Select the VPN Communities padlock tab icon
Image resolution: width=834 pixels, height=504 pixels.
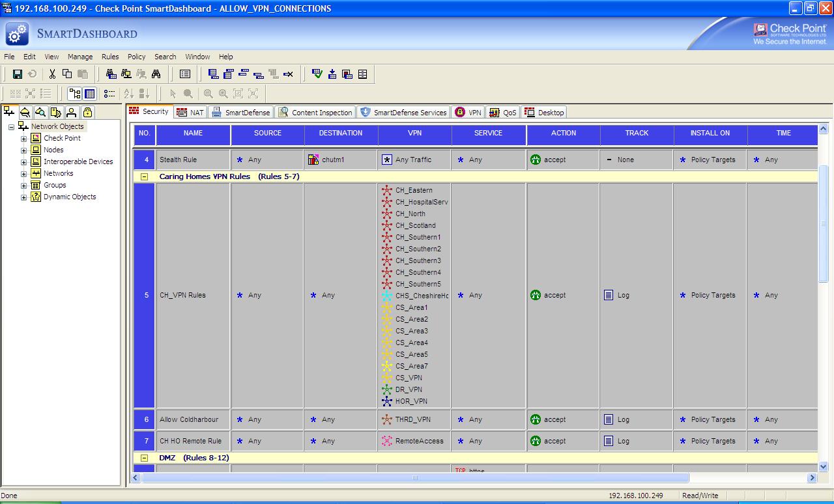click(88, 112)
